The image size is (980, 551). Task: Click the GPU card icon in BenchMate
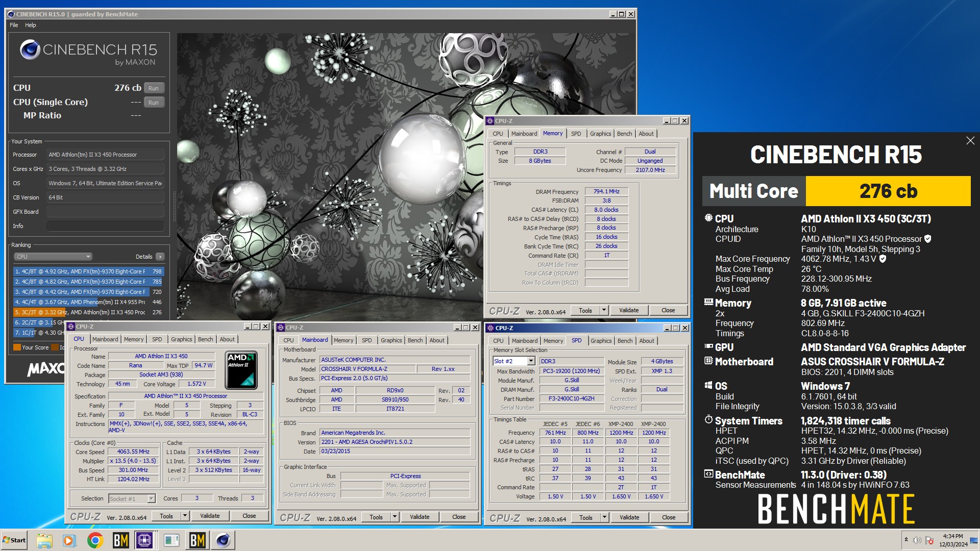(708, 346)
